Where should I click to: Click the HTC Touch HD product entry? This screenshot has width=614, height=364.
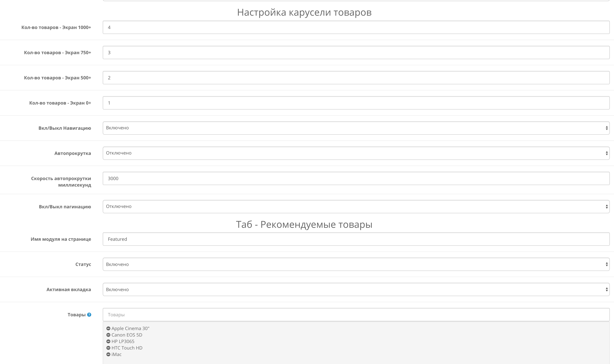click(127, 348)
